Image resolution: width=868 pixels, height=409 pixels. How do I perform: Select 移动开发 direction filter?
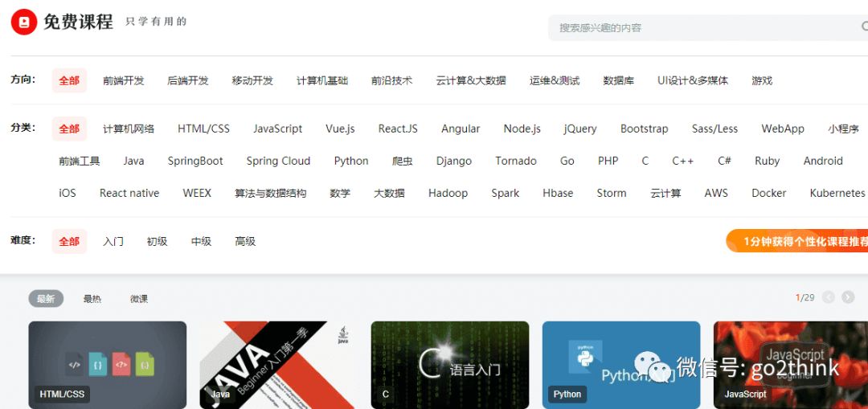tap(252, 80)
